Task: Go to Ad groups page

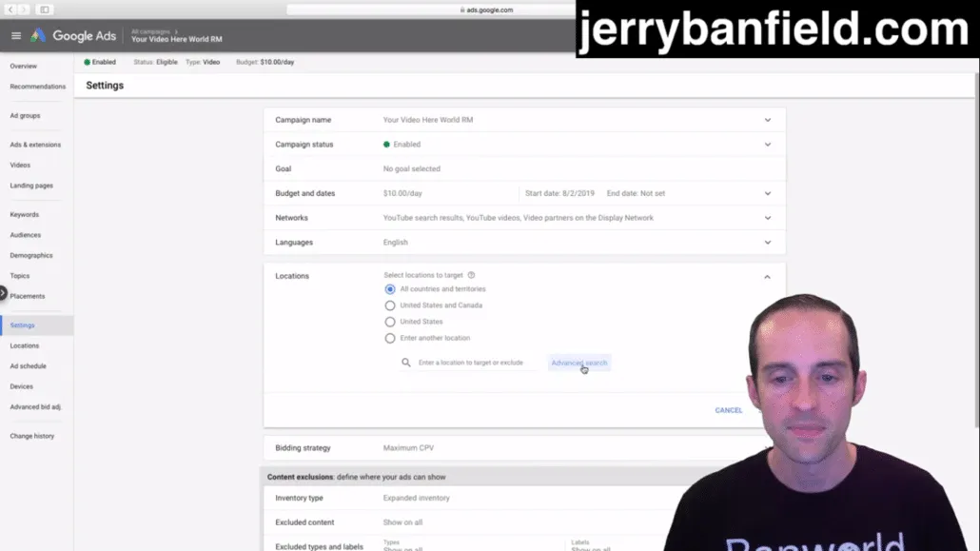Action: click(25, 116)
